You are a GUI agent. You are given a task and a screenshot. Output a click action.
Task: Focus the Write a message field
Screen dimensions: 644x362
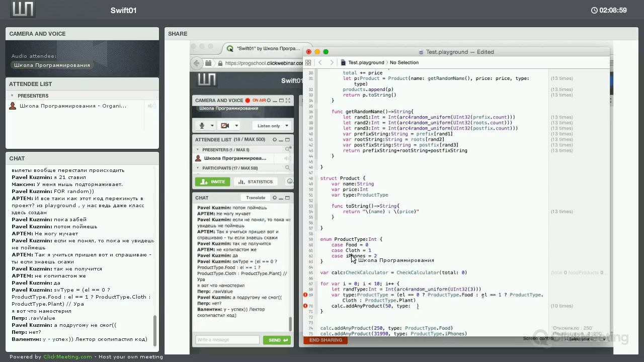(227, 340)
